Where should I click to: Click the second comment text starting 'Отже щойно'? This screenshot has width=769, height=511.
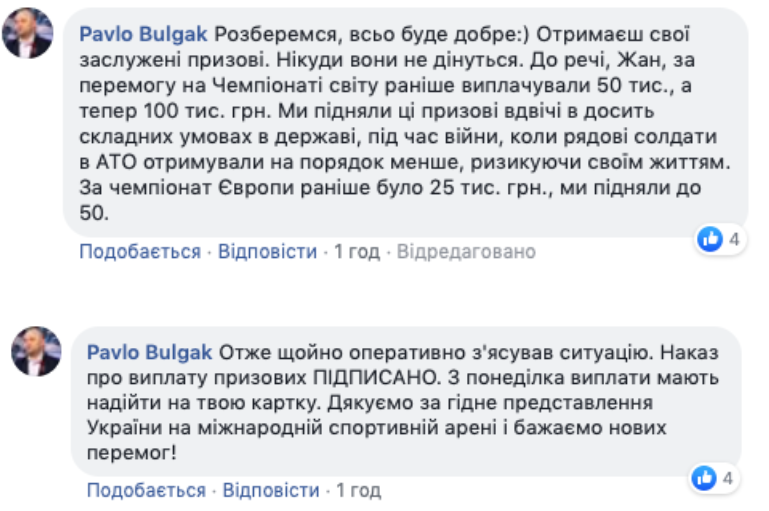(x=400, y=402)
